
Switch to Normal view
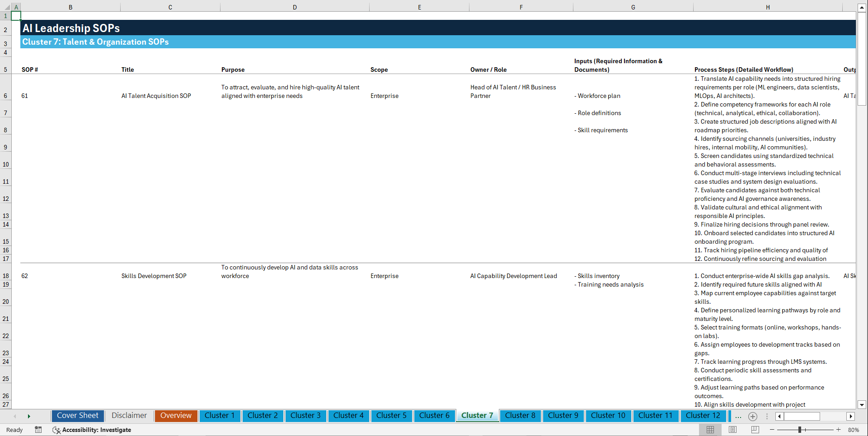tap(710, 430)
